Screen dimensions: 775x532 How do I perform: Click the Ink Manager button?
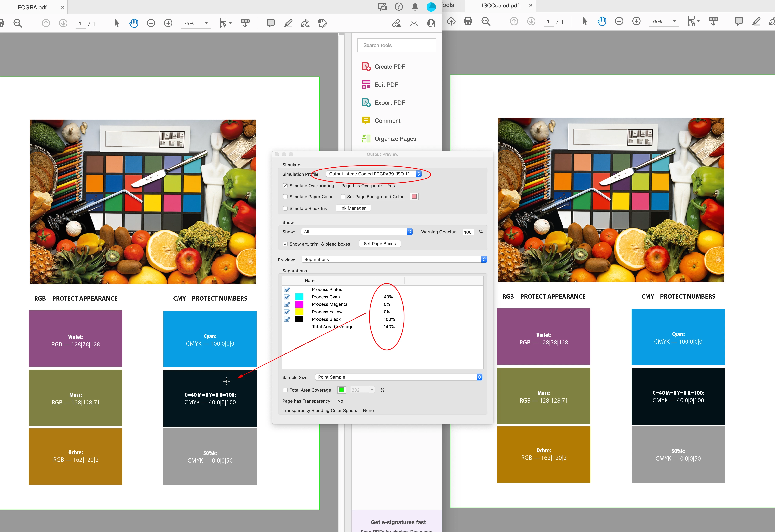pyautogui.click(x=353, y=208)
